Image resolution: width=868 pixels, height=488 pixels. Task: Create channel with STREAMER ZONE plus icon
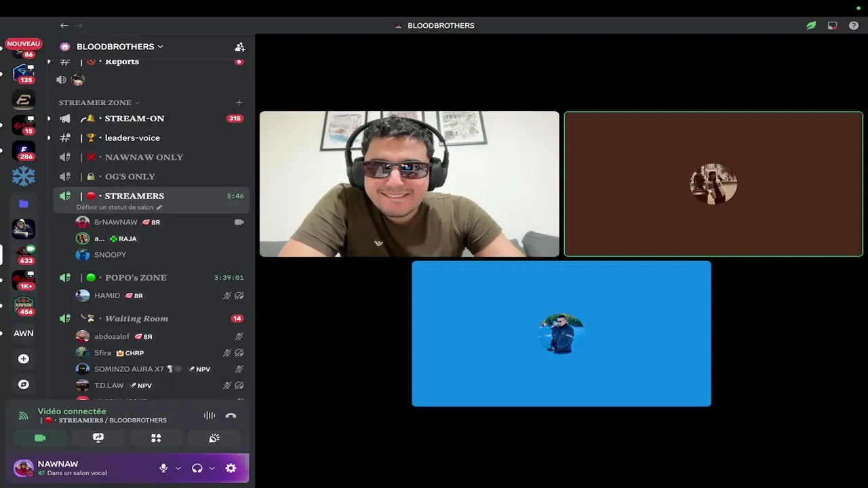(239, 102)
